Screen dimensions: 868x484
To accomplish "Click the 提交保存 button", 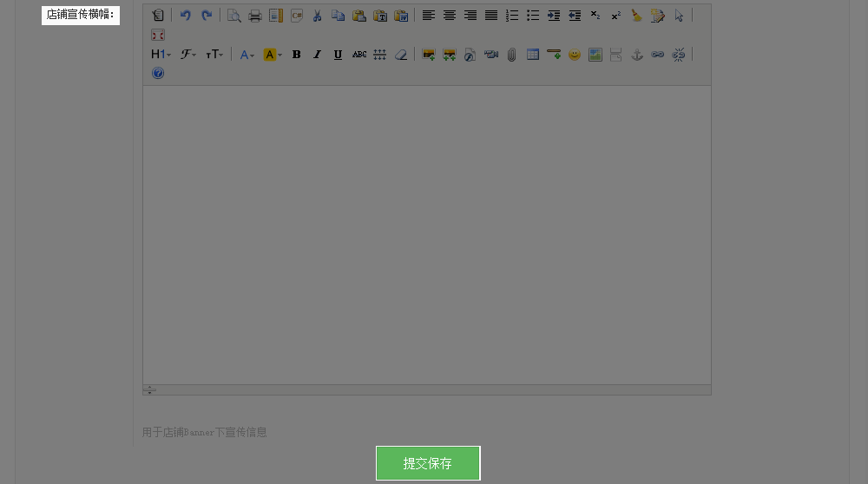I will coord(428,463).
